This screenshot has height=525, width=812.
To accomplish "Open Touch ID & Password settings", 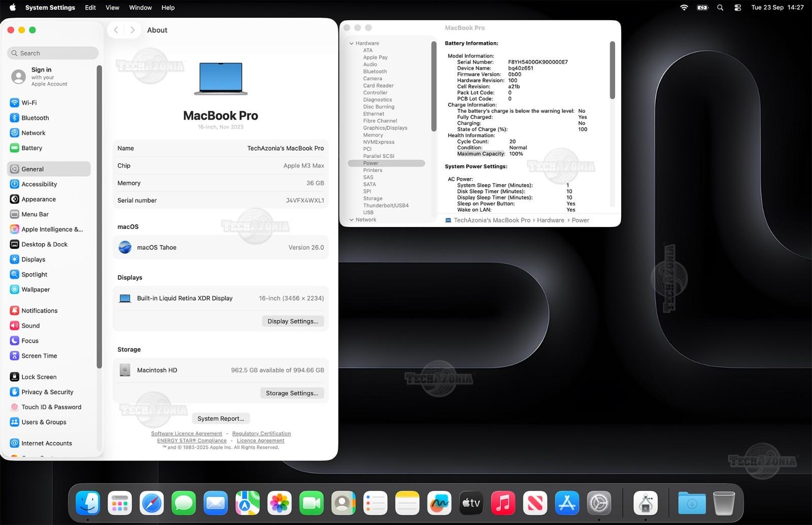I will coord(49,407).
